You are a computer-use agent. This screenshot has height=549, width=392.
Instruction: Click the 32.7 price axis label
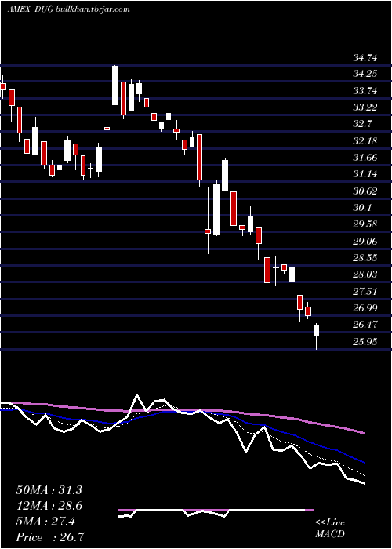click(x=362, y=124)
